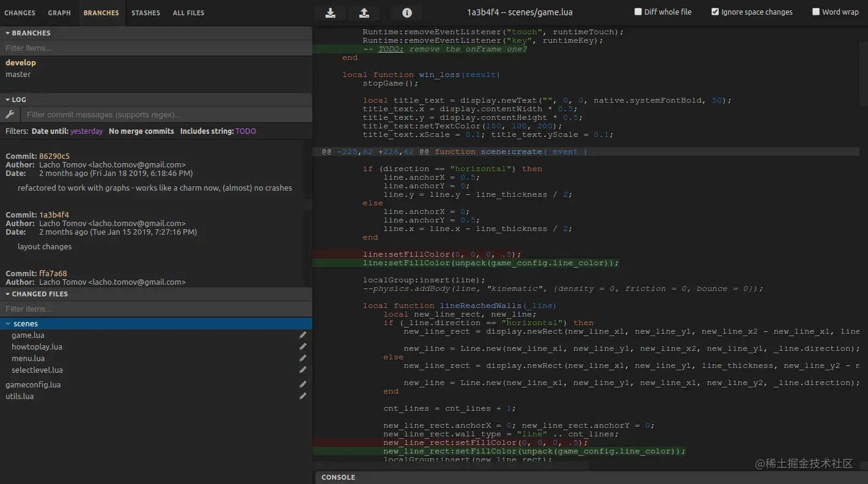Open utils.lua in changed files

pos(20,396)
